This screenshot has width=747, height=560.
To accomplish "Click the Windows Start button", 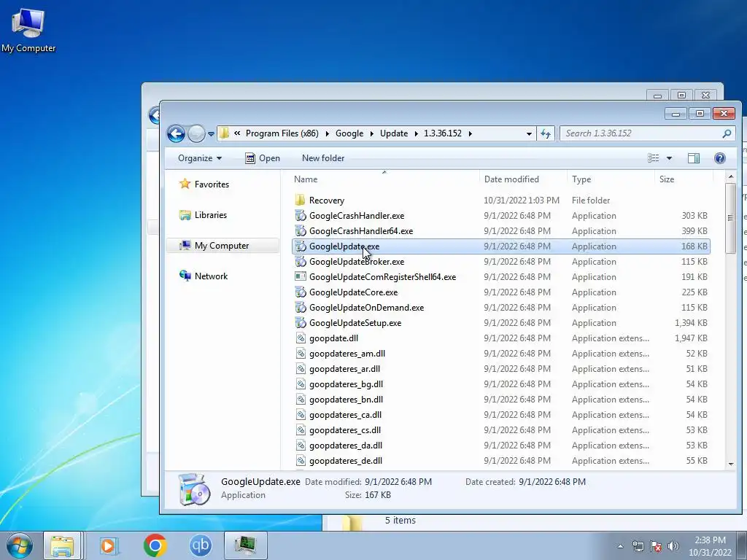I will 20,545.
